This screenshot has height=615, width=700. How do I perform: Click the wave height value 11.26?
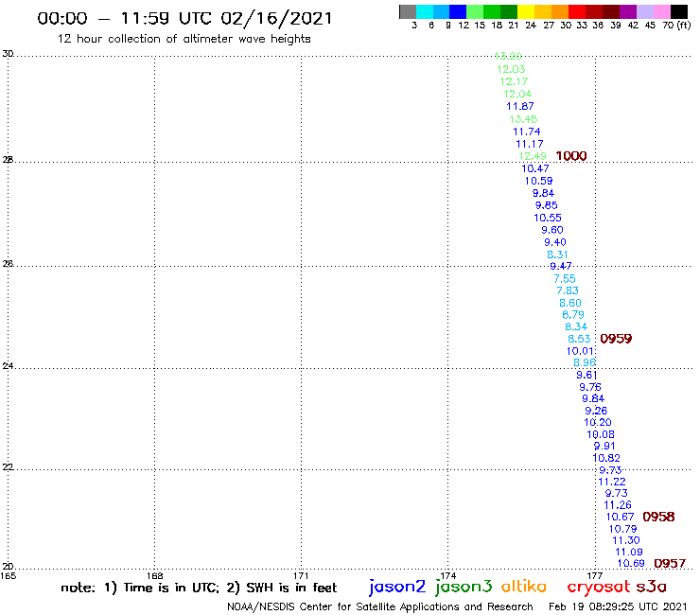point(618,504)
